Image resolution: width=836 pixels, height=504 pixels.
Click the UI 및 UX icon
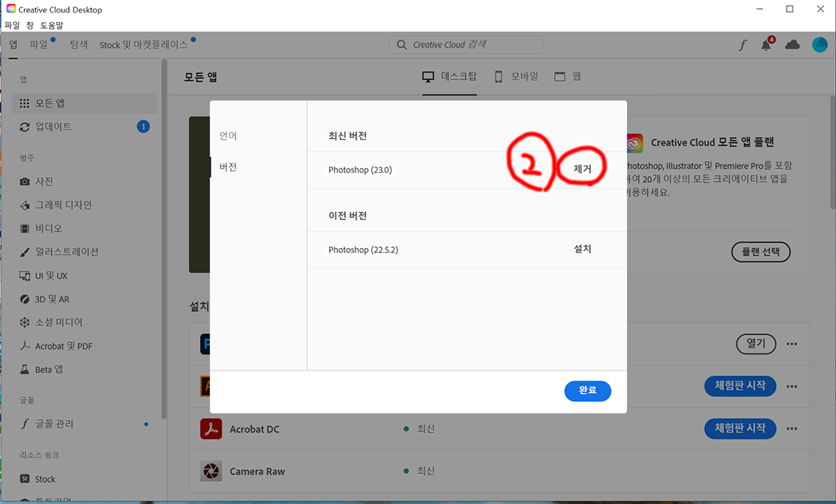point(24,276)
